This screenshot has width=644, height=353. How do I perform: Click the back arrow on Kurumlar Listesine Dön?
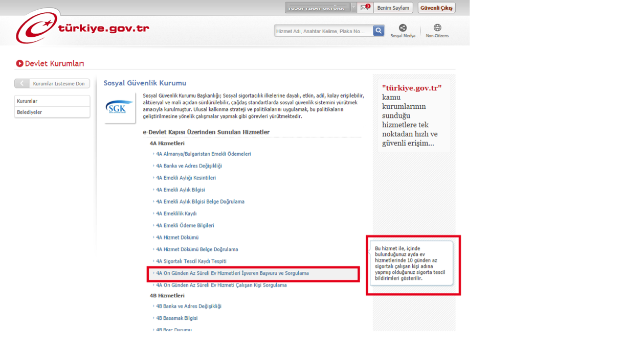[21, 84]
